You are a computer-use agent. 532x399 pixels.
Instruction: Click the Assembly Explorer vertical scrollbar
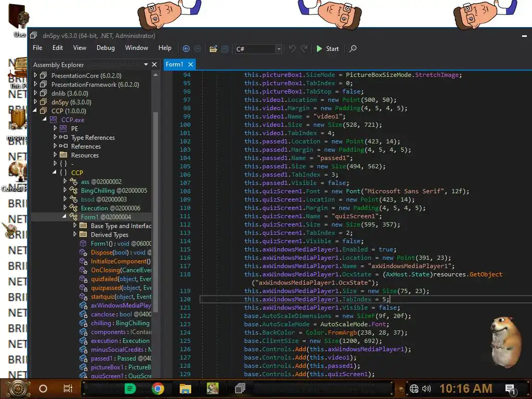[x=156, y=212]
